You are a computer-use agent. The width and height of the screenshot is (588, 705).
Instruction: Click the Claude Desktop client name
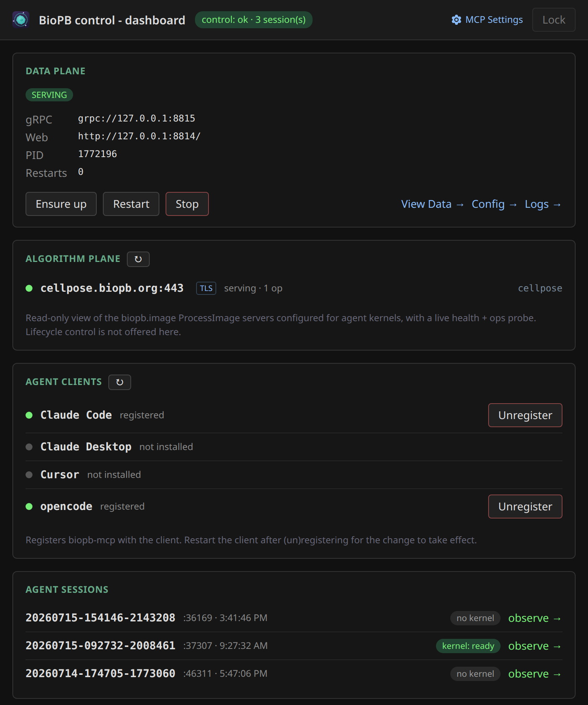(86, 447)
